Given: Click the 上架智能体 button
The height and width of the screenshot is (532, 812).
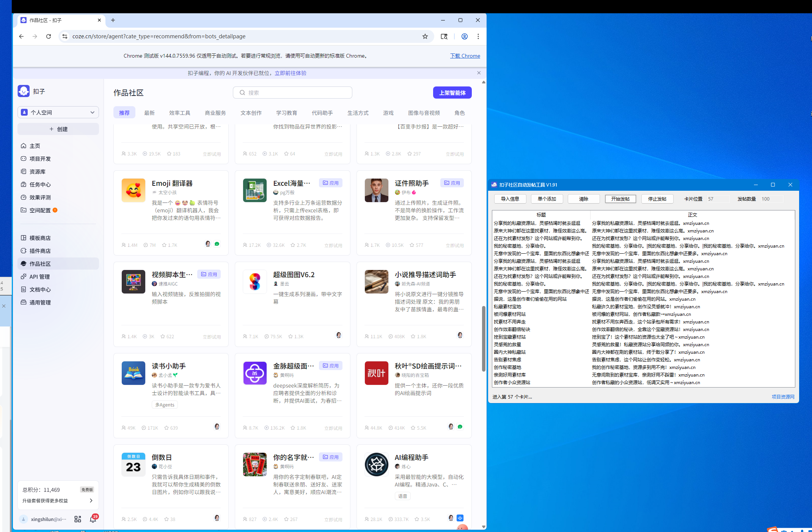Looking at the screenshot, I should 452,93.
